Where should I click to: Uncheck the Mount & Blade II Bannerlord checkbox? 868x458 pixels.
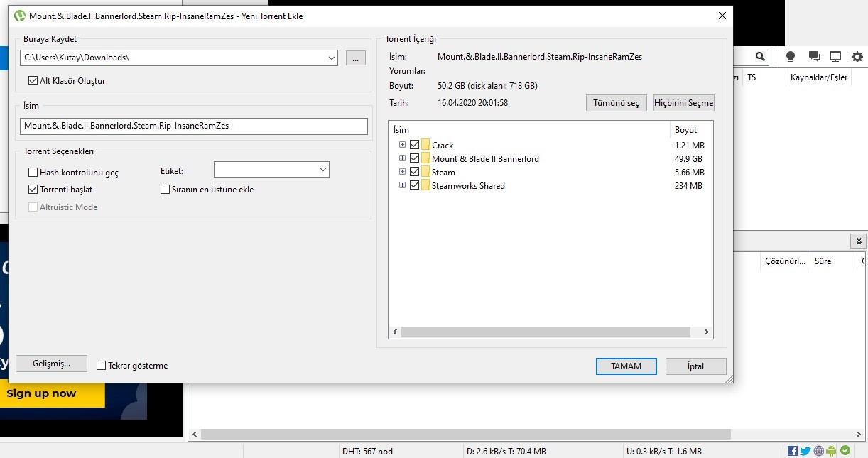coord(414,158)
